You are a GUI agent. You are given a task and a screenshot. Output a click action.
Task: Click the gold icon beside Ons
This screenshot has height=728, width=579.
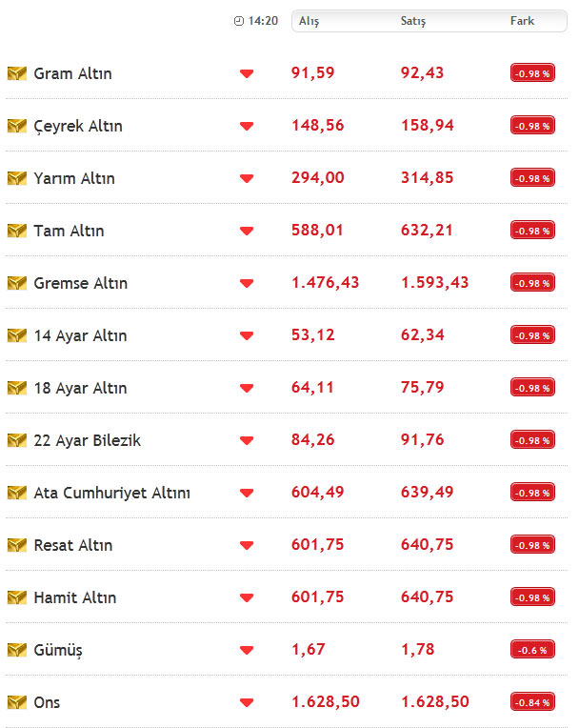(x=17, y=702)
